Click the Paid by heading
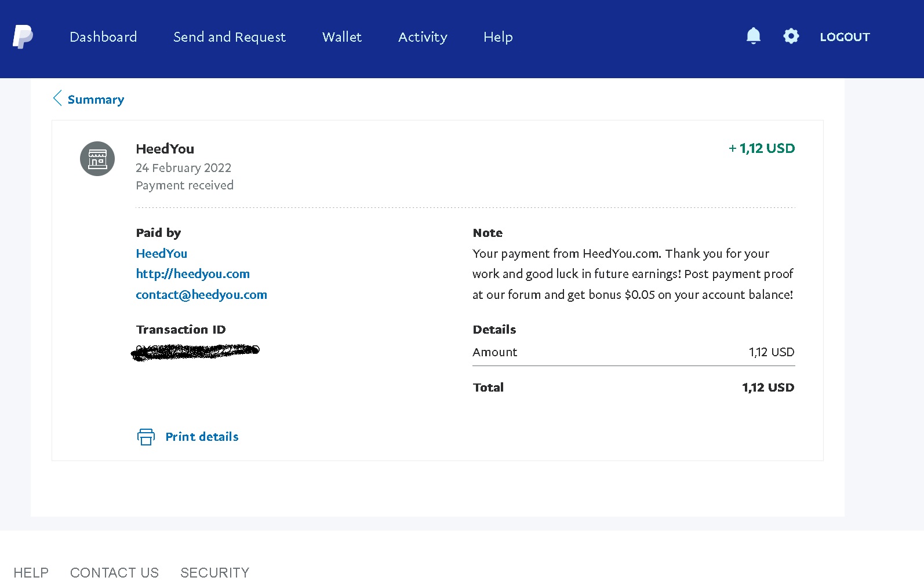 pos(158,233)
